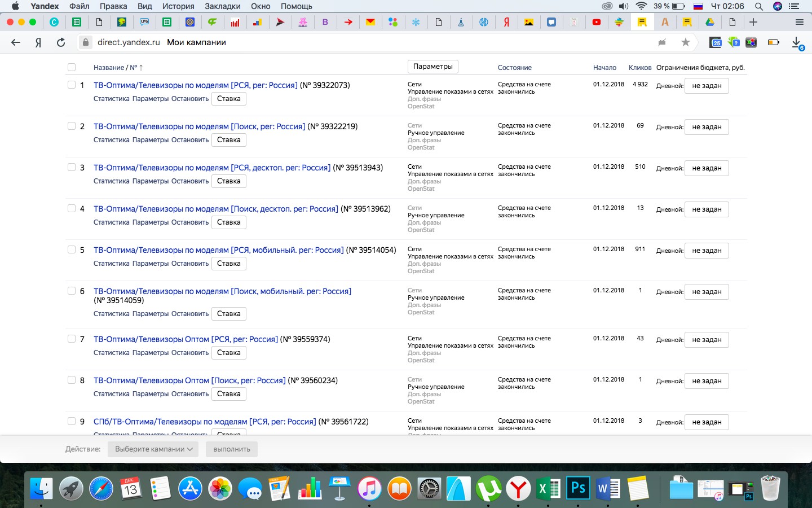Open the App Store dock icon
This screenshot has height=508, width=812.
point(191,488)
